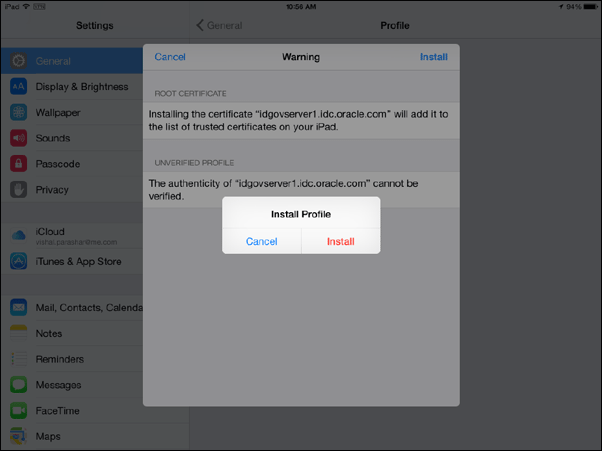Tap Cancel in Warning header
This screenshot has height=451, width=602.
point(170,57)
